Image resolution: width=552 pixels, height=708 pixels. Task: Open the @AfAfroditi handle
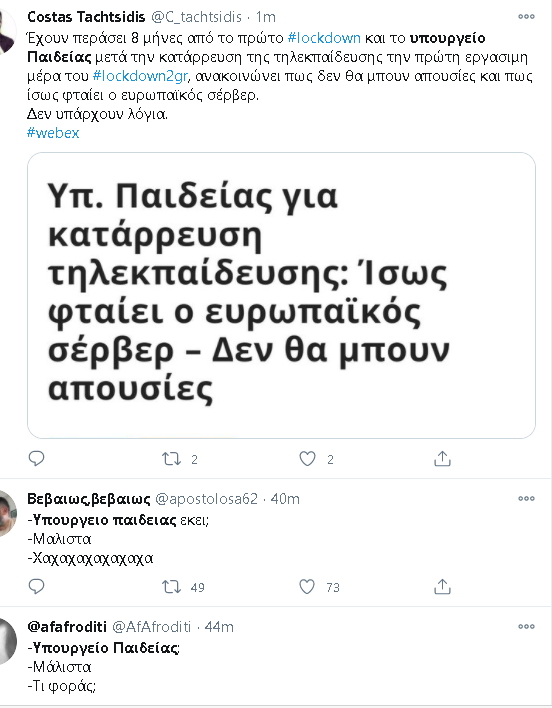[151, 627]
